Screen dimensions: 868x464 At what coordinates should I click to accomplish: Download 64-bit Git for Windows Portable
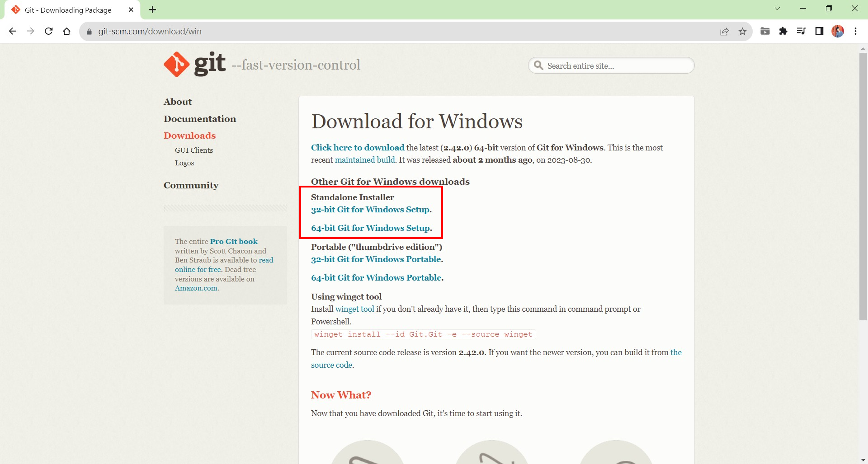(x=376, y=278)
